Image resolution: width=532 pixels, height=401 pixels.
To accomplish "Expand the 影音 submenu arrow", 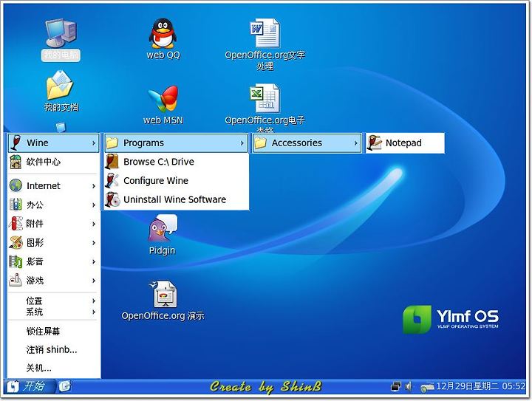I will 94,261.
